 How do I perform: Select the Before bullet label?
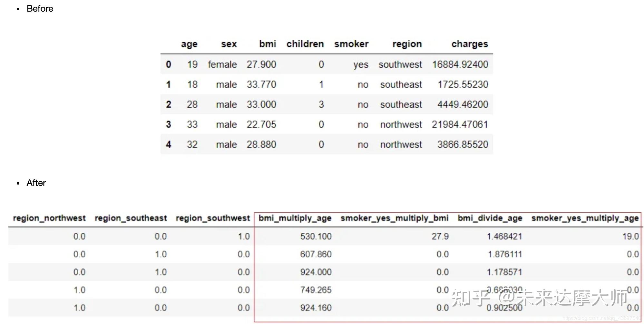click(x=40, y=9)
